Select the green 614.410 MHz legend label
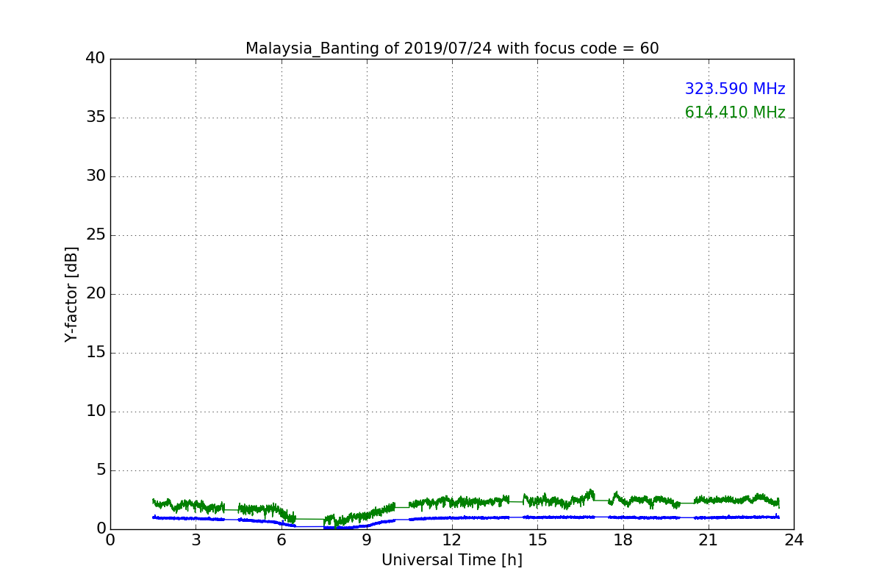Screen dimensions: 882x588 click(x=735, y=112)
